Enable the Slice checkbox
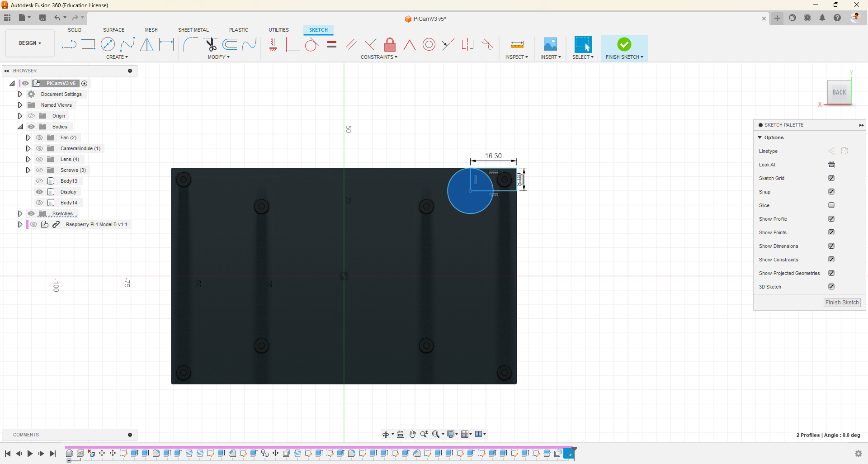The height and width of the screenshot is (464, 868). (x=831, y=205)
